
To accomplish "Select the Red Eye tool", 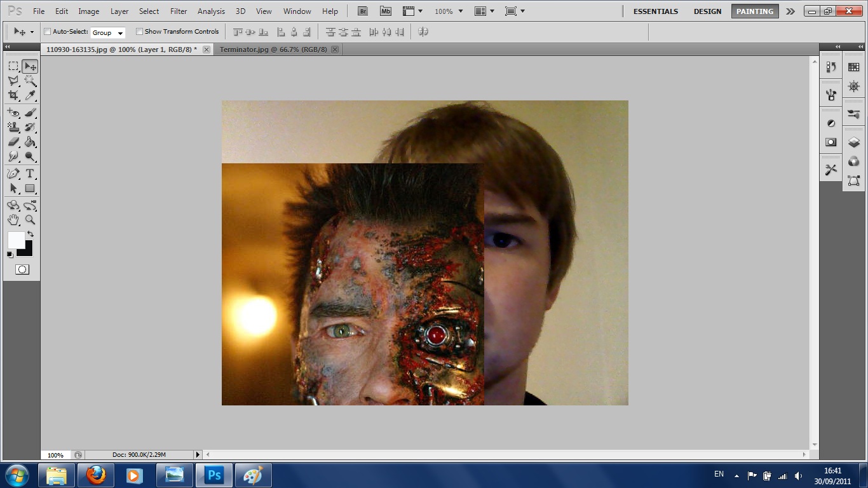I will coord(13,112).
